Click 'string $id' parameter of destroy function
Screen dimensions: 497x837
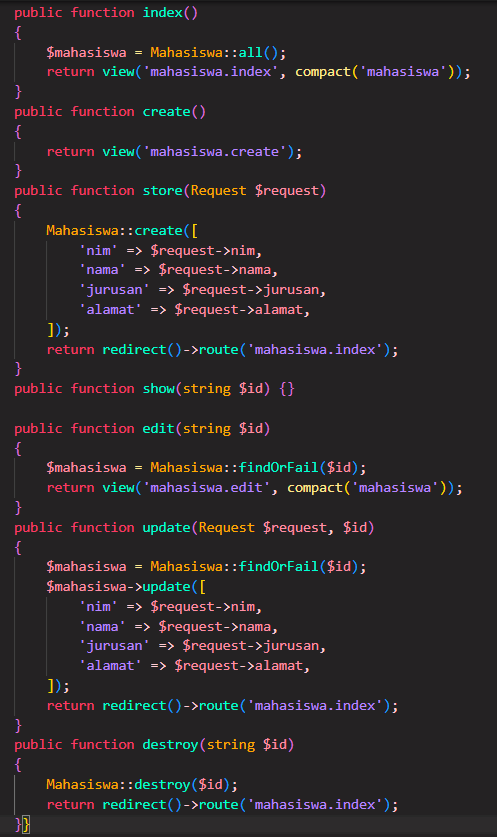point(247,745)
